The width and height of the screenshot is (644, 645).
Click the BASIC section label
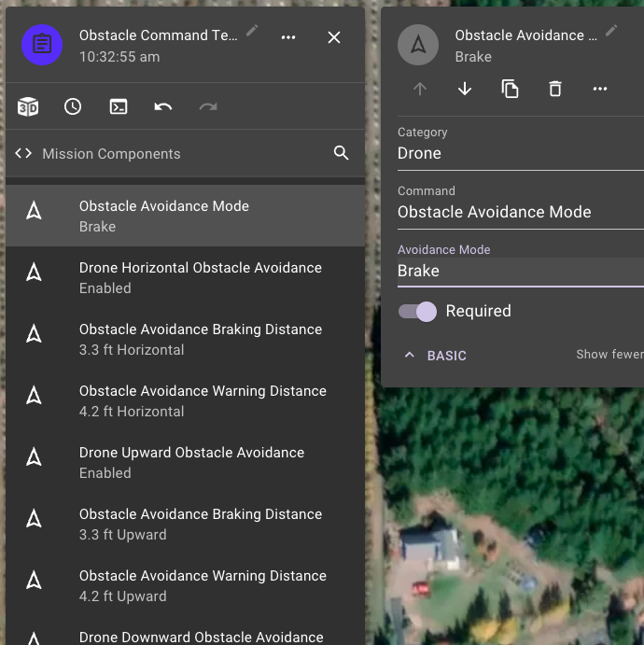coord(447,356)
